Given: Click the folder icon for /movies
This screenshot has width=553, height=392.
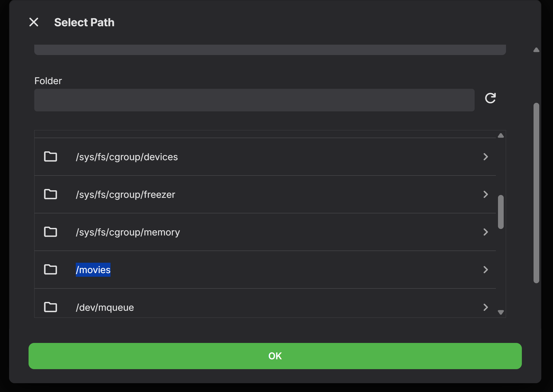Looking at the screenshot, I should point(50,270).
